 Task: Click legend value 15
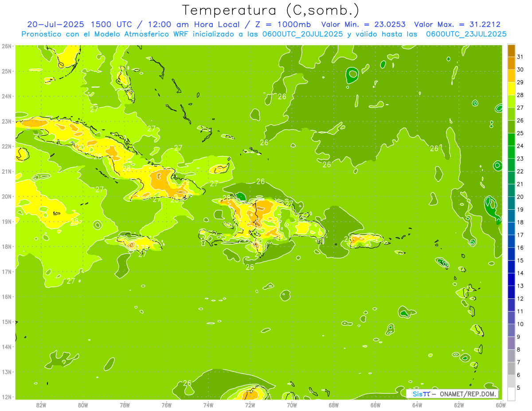520,260
